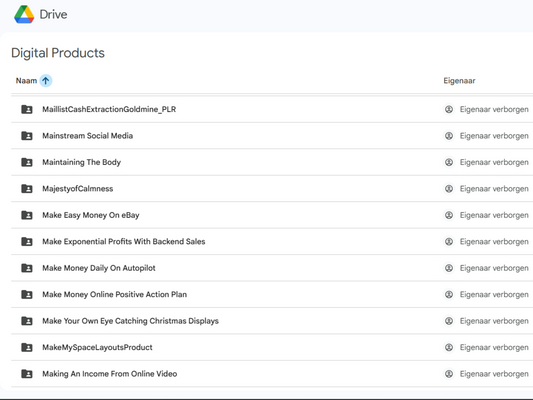This screenshot has width=533, height=400.
Task: Open Make Exponential Profits With Backend Sales
Action: 124,242
